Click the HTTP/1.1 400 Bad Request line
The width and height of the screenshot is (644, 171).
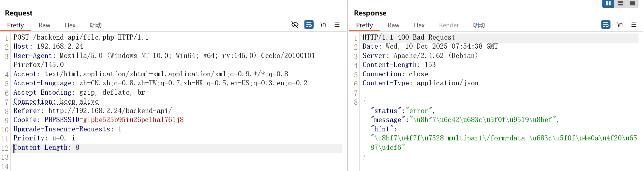click(x=408, y=37)
